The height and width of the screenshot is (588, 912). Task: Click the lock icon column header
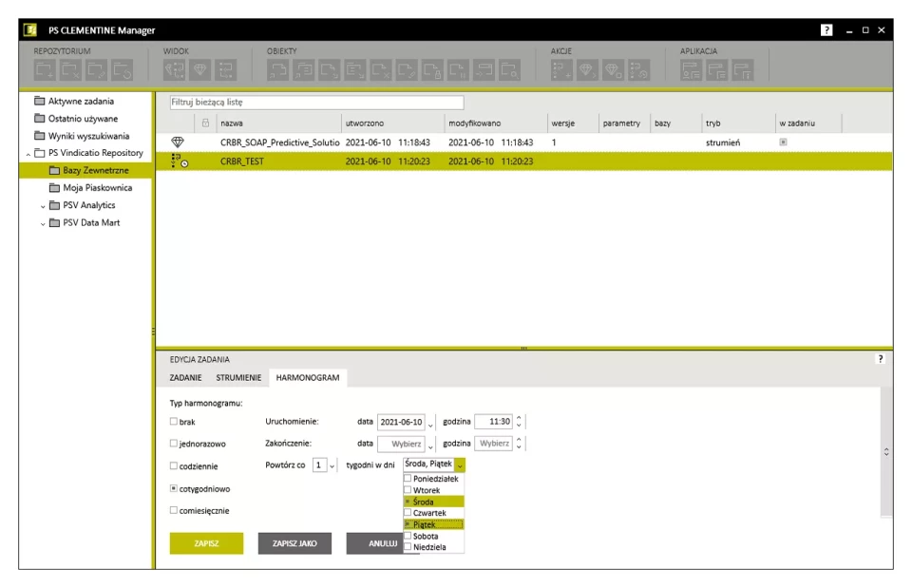[205, 123]
